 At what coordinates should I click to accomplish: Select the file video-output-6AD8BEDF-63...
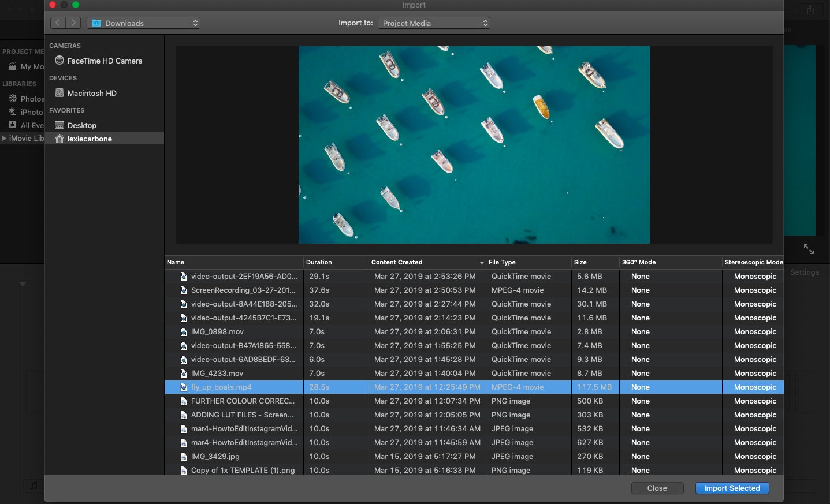tap(243, 360)
